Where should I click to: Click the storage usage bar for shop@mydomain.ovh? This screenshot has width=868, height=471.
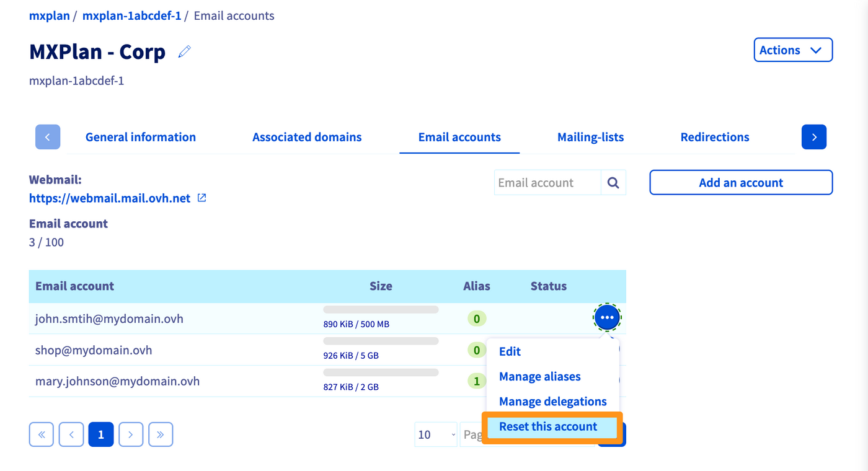pyautogui.click(x=381, y=341)
